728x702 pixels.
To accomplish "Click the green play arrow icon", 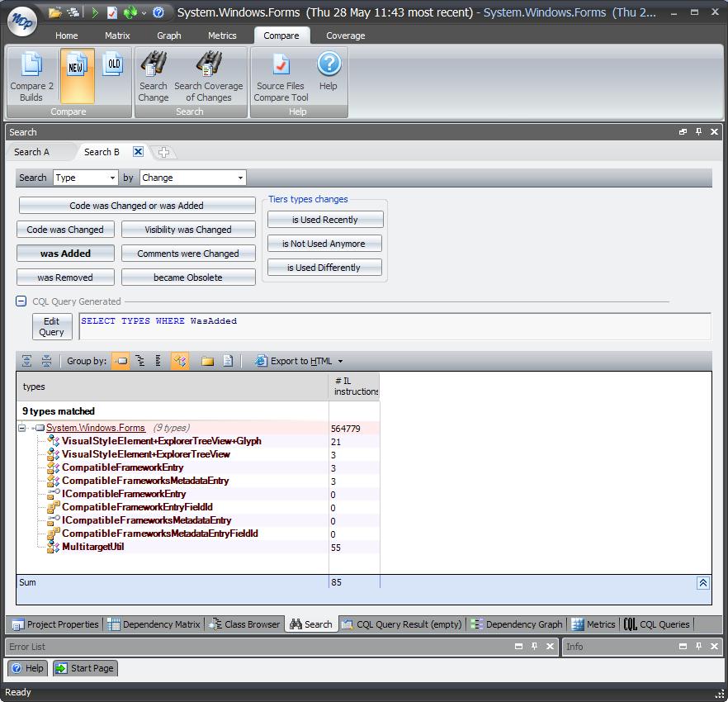I will [x=95, y=12].
